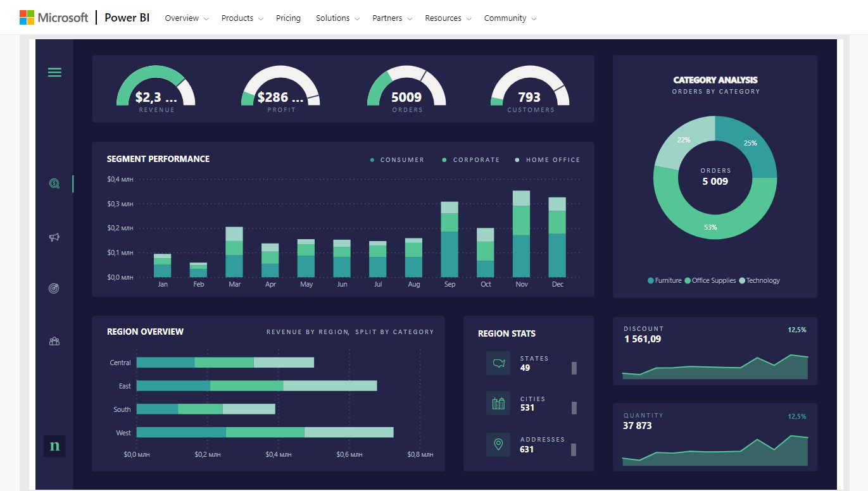Click the Cities buildings icon

498,403
